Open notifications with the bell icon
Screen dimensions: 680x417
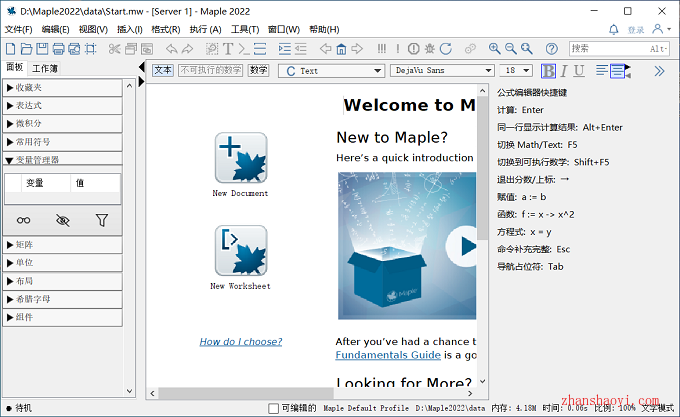tap(614, 29)
